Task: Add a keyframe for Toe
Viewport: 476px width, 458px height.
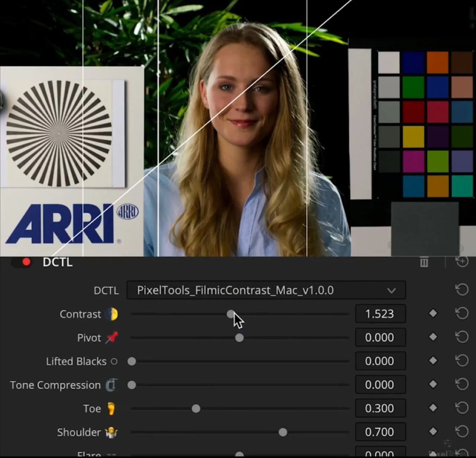Action: (433, 408)
